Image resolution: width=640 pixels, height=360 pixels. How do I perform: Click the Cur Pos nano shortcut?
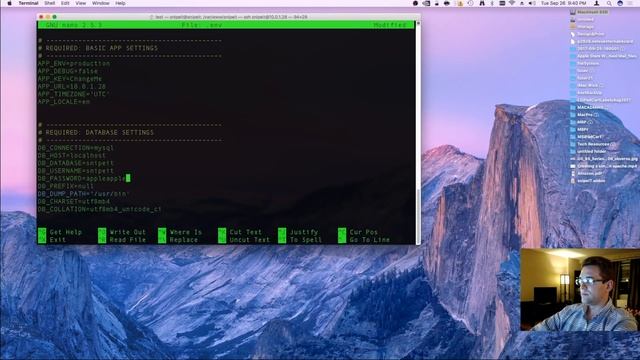pos(358,232)
